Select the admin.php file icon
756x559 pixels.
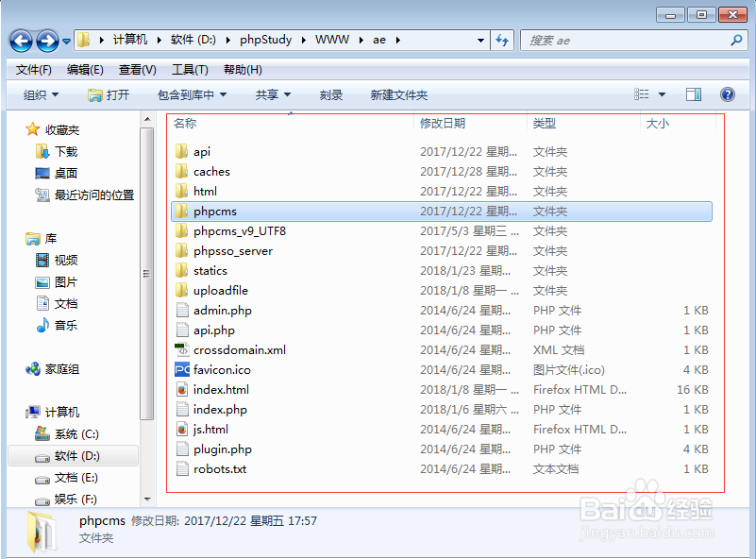click(182, 310)
